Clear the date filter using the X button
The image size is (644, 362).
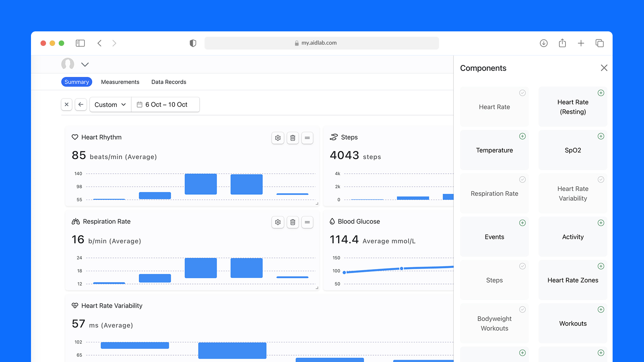pos(66,104)
